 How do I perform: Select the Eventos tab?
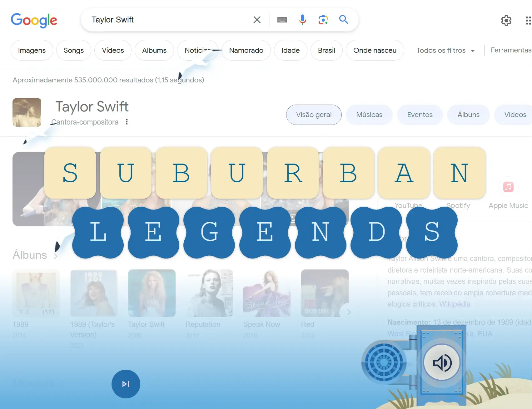420,115
